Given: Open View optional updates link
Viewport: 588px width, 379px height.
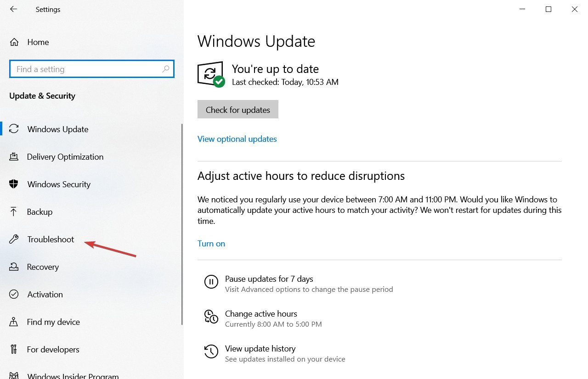Looking at the screenshot, I should pos(237,139).
